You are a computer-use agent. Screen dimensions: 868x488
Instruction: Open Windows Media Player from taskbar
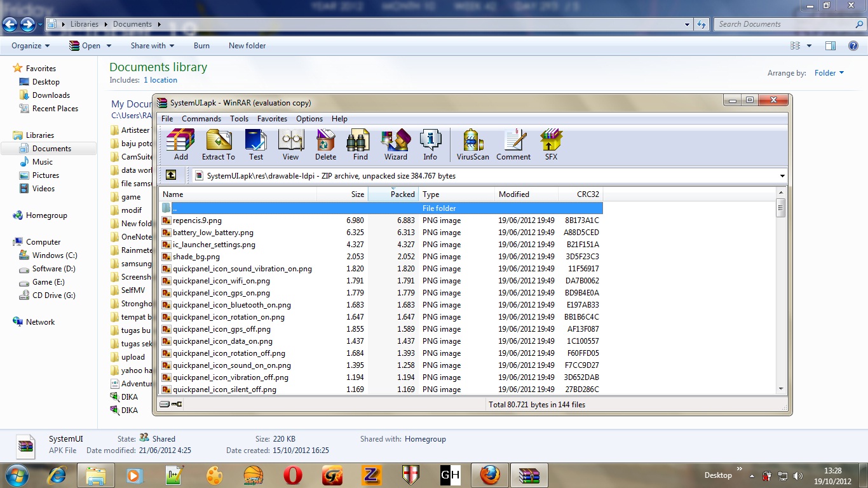coord(134,475)
